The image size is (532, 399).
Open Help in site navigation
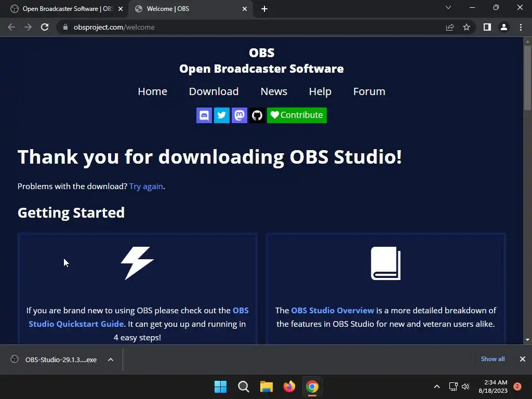point(320,91)
